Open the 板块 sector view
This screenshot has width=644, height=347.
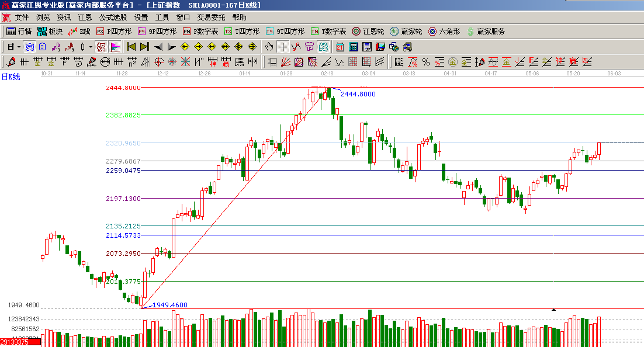50,32
